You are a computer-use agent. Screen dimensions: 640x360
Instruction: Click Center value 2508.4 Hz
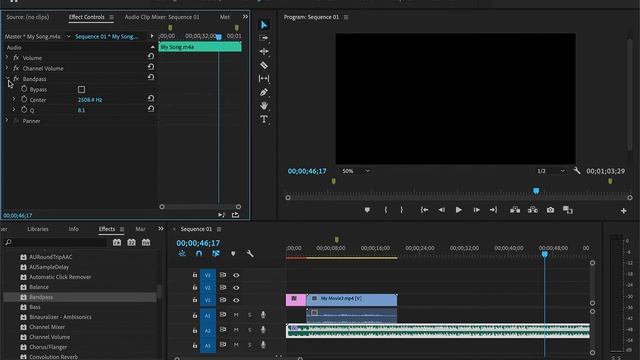pyautogui.click(x=90, y=100)
